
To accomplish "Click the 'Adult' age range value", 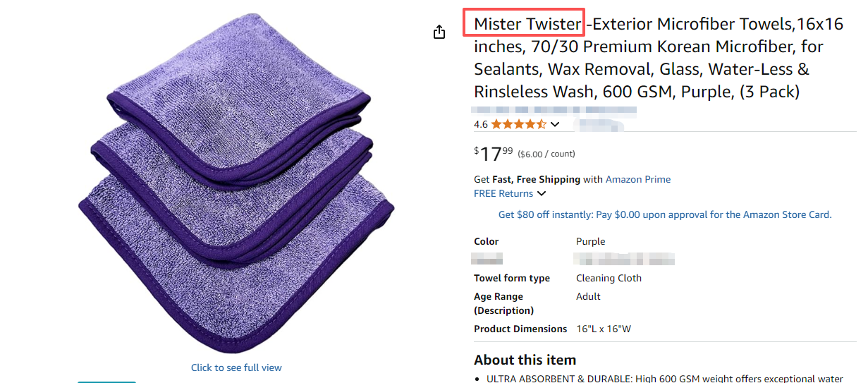I will coord(588,296).
